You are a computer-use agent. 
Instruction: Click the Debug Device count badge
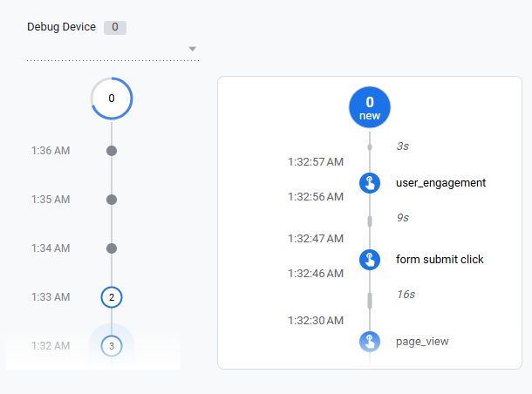(115, 27)
